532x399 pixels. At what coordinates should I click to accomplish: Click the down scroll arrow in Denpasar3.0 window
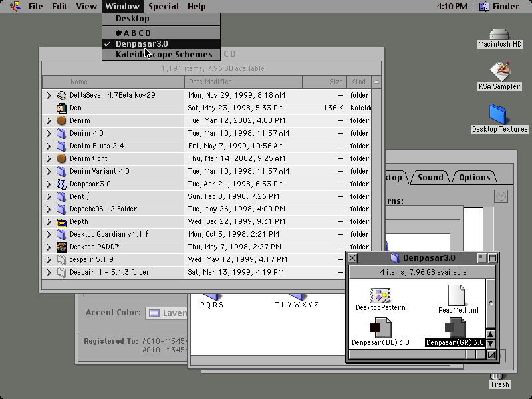pyautogui.click(x=490, y=344)
